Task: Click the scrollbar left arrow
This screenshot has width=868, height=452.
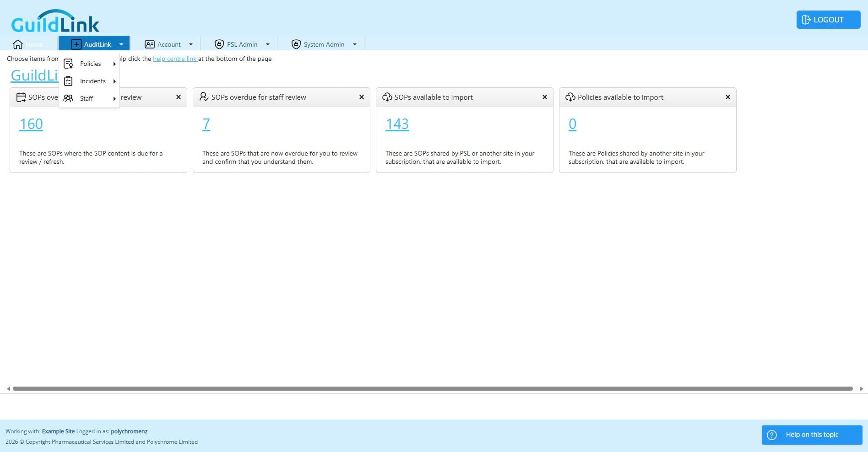Action: coord(8,389)
